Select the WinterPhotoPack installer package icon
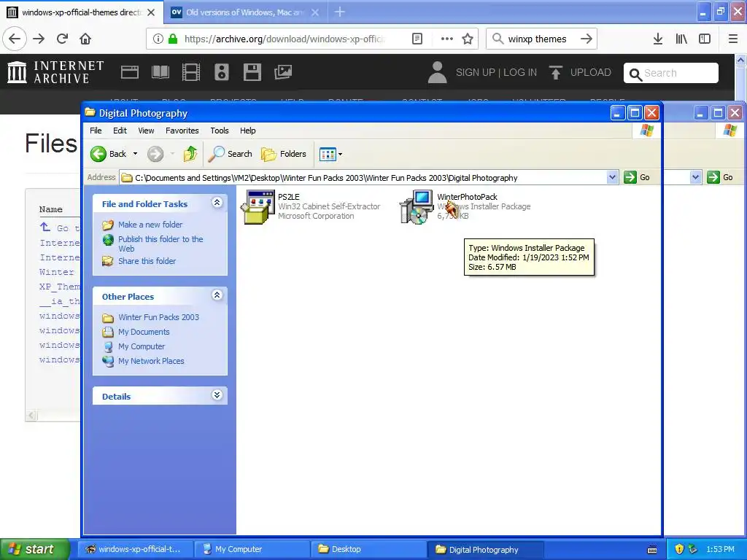This screenshot has width=747, height=560. click(x=417, y=206)
